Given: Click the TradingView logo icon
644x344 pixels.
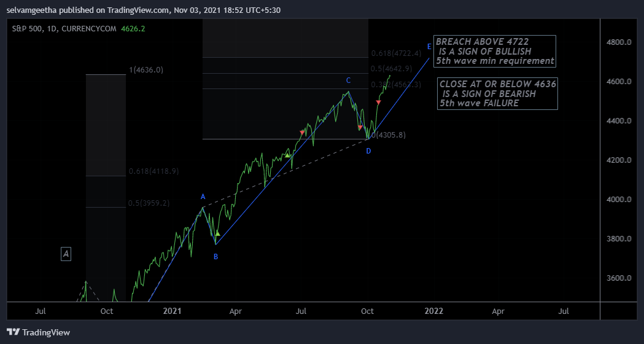Looking at the screenshot, I should [13, 332].
